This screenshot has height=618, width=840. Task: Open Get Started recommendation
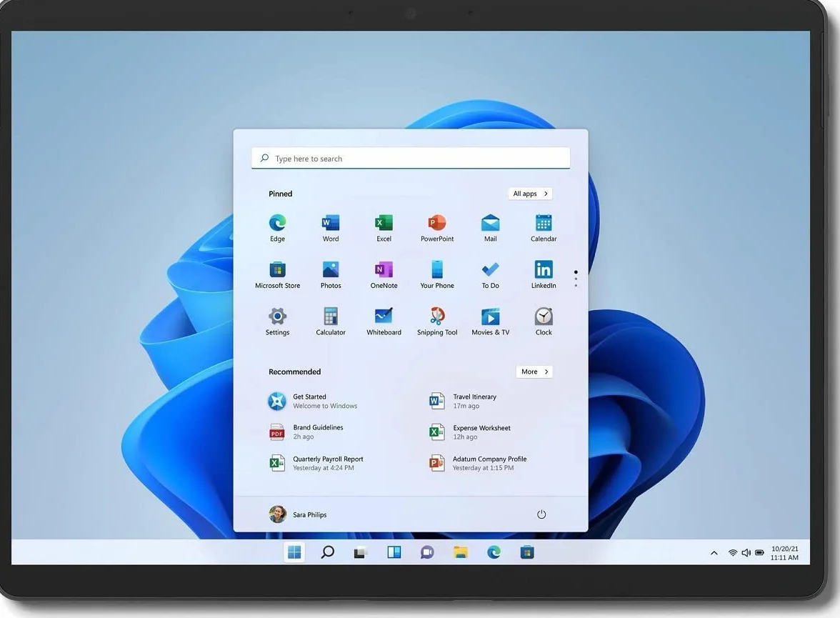point(313,401)
